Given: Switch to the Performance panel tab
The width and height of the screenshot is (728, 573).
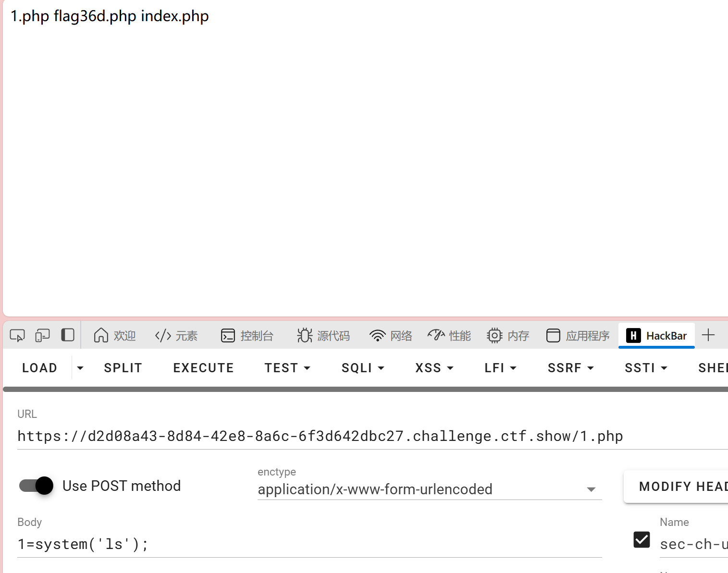Looking at the screenshot, I should coord(449,335).
